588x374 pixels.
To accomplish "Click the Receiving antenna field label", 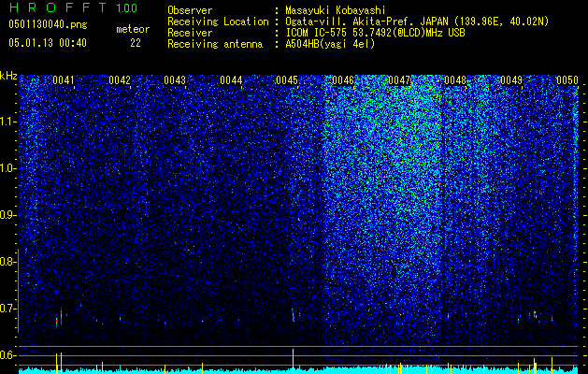I will (215, 44).
